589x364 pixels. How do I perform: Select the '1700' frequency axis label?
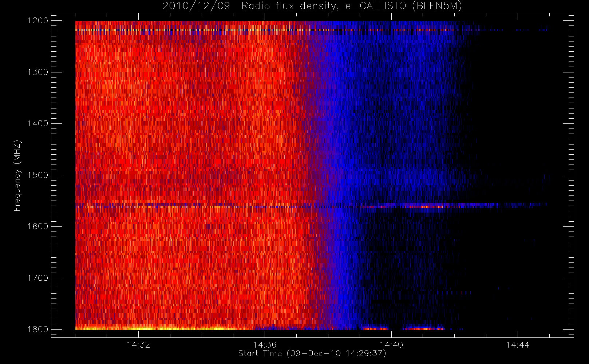tap(38, 278)
